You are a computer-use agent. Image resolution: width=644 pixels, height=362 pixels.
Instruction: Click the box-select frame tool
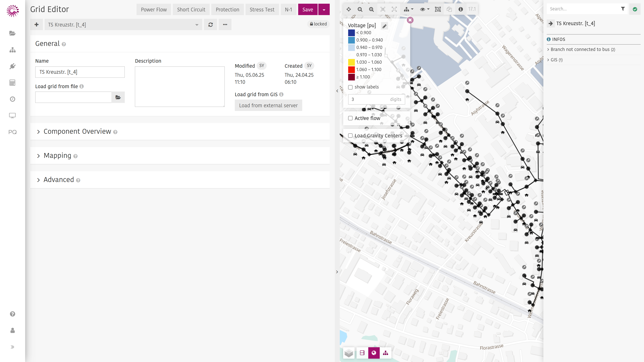[x=438, y=9]
